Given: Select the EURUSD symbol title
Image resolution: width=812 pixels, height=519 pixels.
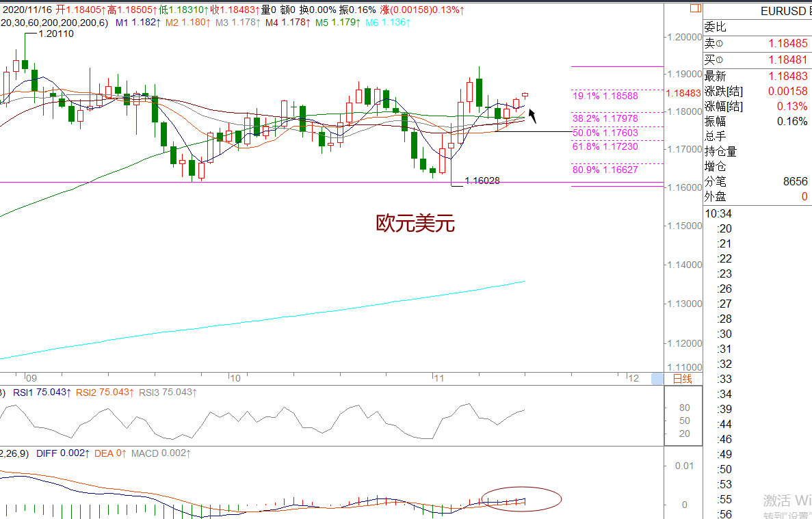Looking at the screenshot, I should click(783, 12).
